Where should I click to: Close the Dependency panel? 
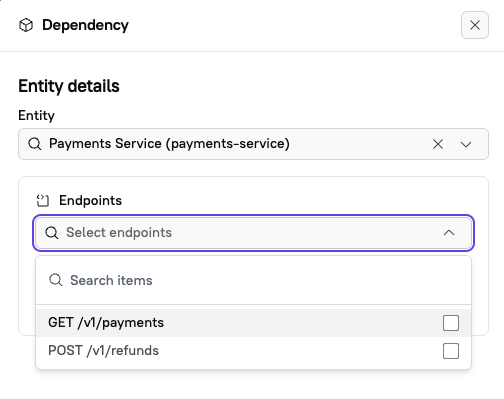click(x=475, y=25)
